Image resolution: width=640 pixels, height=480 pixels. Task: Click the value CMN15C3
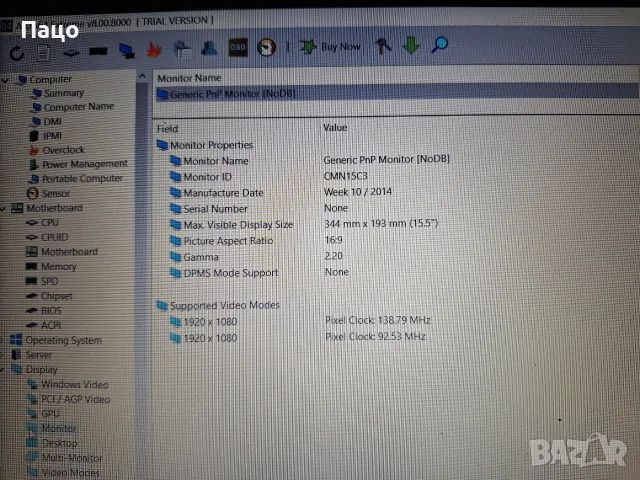(x=346, y=176)
